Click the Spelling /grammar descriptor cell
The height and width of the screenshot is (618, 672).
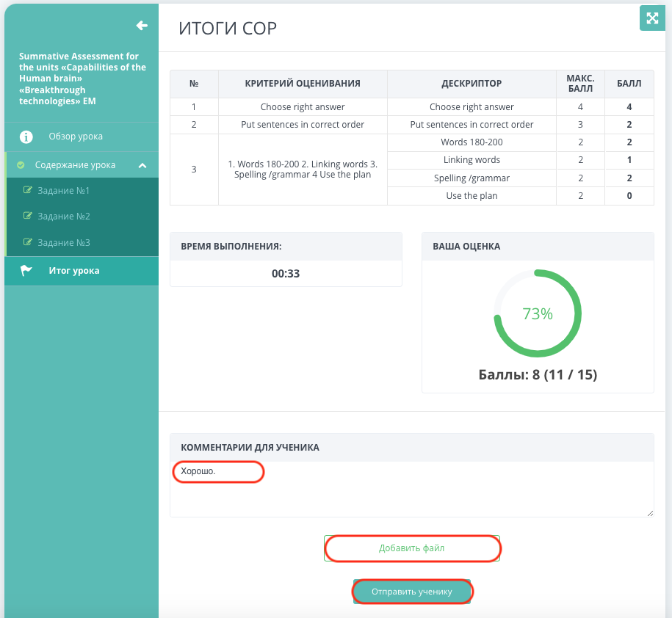(x=472, y=178)
